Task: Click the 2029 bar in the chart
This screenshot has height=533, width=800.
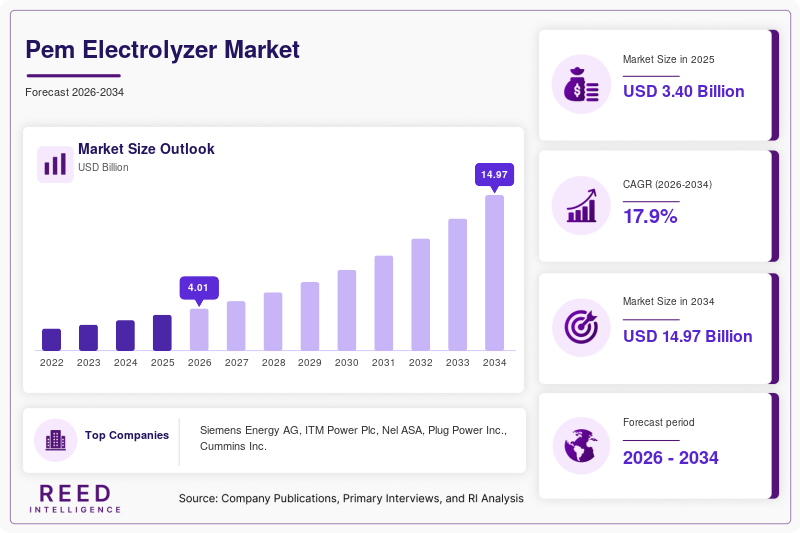Action: tap(310, 316)
